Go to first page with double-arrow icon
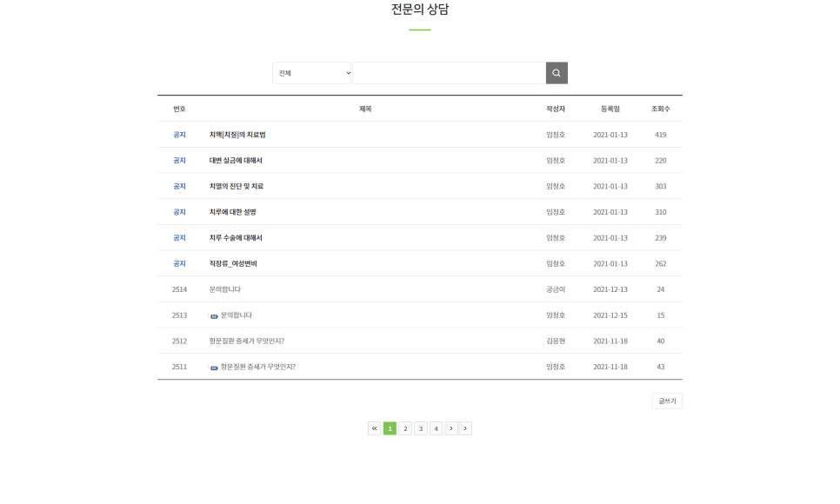Viewport: 840px width, 504px height. pyautogui.click(x=375, y=428)
